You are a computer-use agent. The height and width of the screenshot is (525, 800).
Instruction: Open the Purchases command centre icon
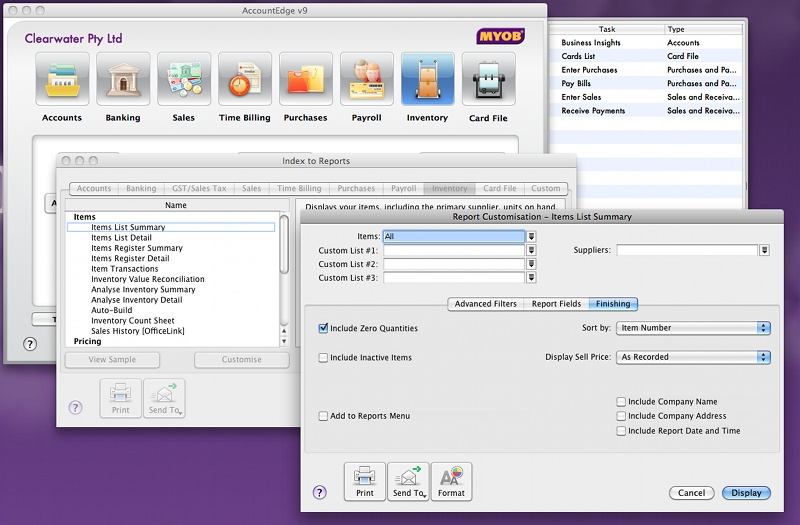(306, 80)
